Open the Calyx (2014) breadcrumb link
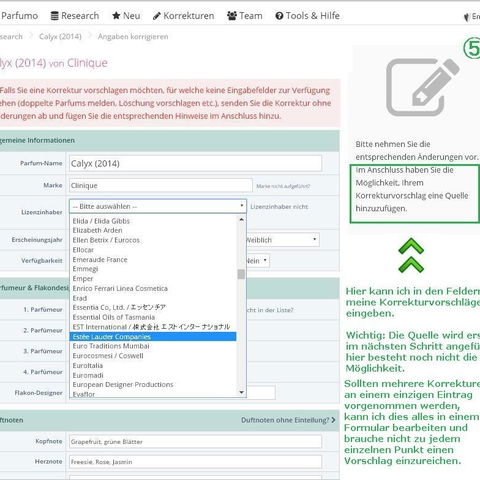Screen dimensions: 480x480 pos(60,37)
